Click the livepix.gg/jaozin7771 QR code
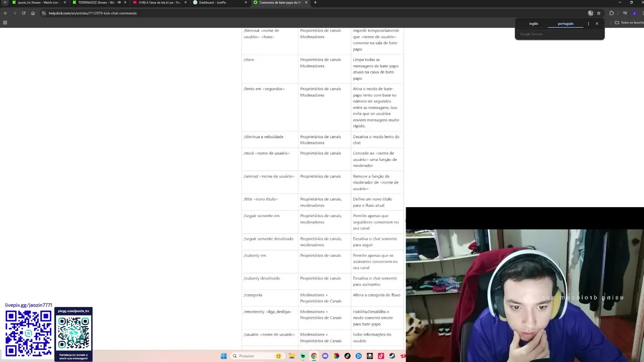This screenshot has height=362, width=644. tap(28, 333)
